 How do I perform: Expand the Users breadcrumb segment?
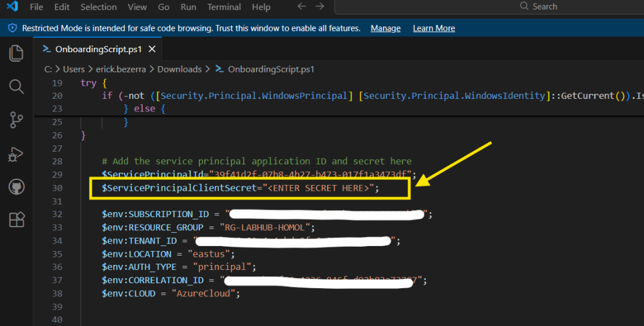tap(74, 69)
